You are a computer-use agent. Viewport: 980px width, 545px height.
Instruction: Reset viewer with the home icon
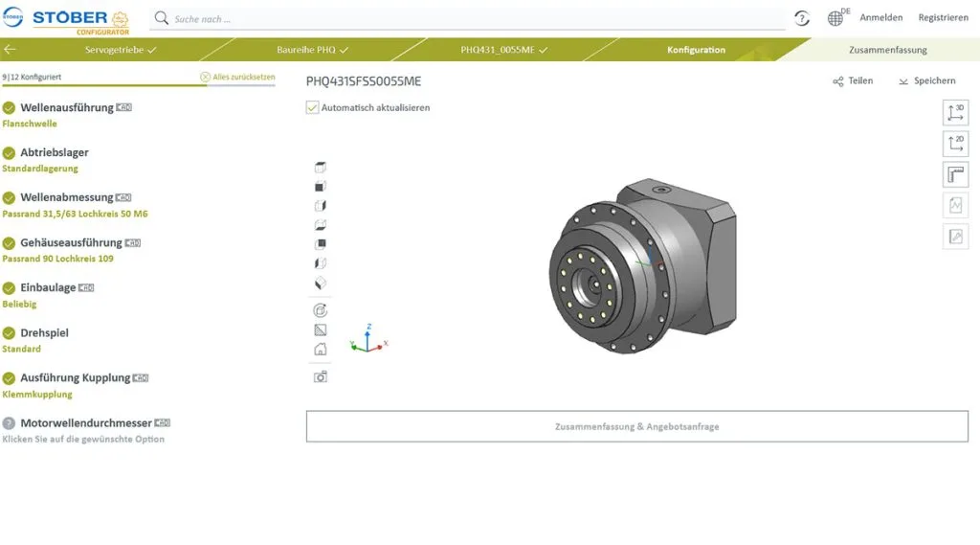tap(320, 350)
